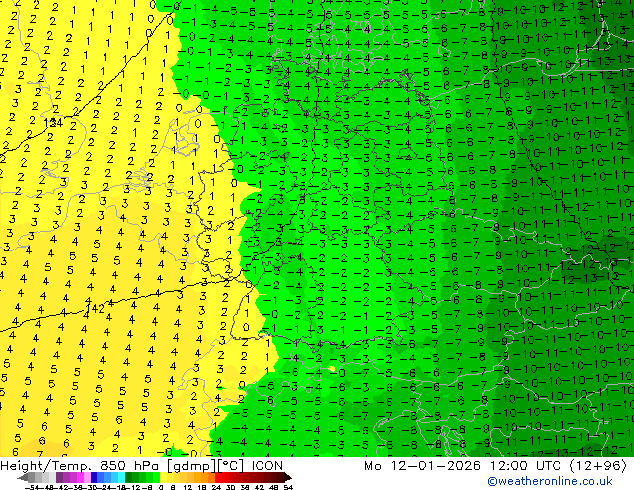
Task: Click the ICON model name label
Action: pos(267,466)
